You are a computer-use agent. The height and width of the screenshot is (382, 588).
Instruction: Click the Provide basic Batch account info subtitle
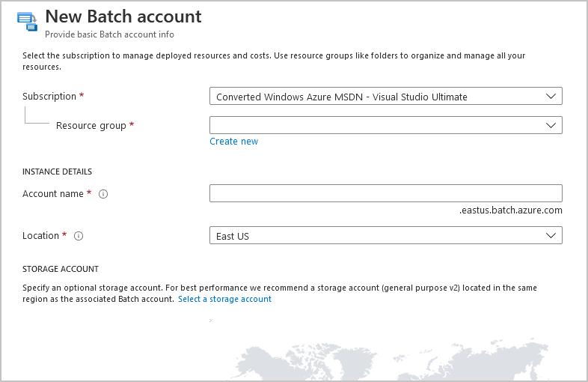tap(109, 34)
